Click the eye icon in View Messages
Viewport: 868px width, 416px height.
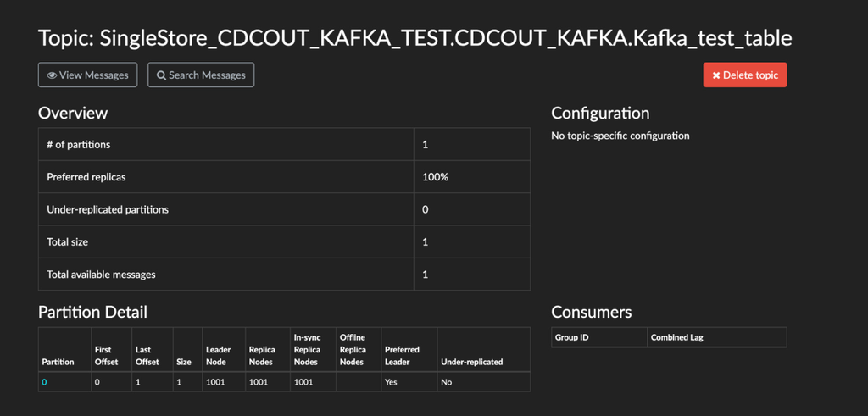click(52, 75)
